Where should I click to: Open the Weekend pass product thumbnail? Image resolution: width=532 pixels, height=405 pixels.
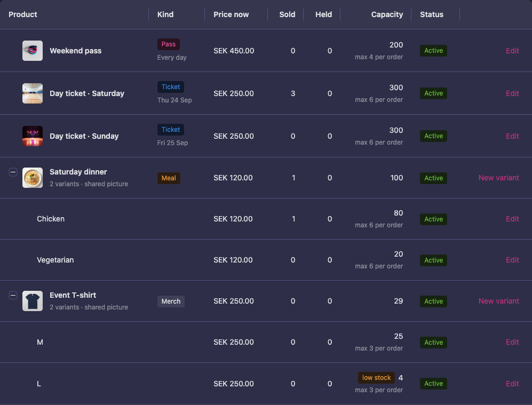point(33,51)
